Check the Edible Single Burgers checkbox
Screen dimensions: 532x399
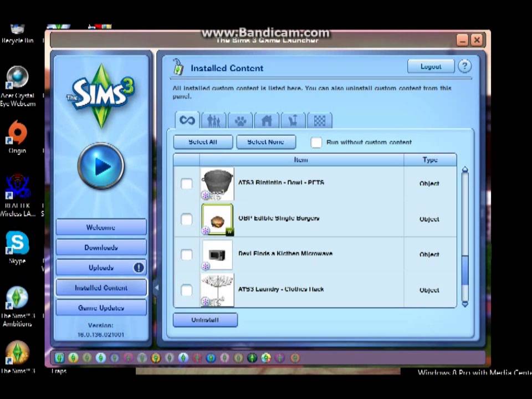[186, 219]
